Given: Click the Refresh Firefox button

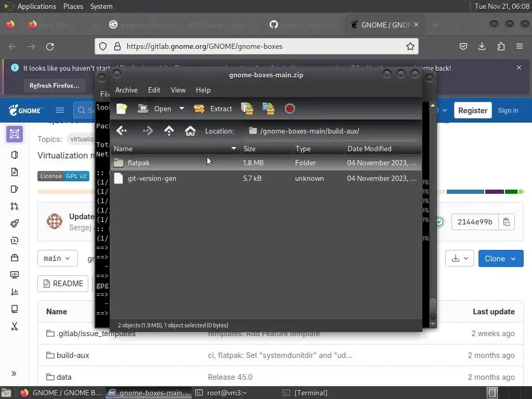Looking at the screenshot, I should coord(54,86).
